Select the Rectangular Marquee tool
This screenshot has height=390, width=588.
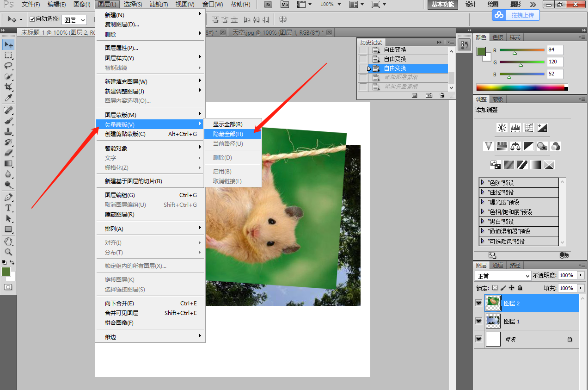[8, 55]
